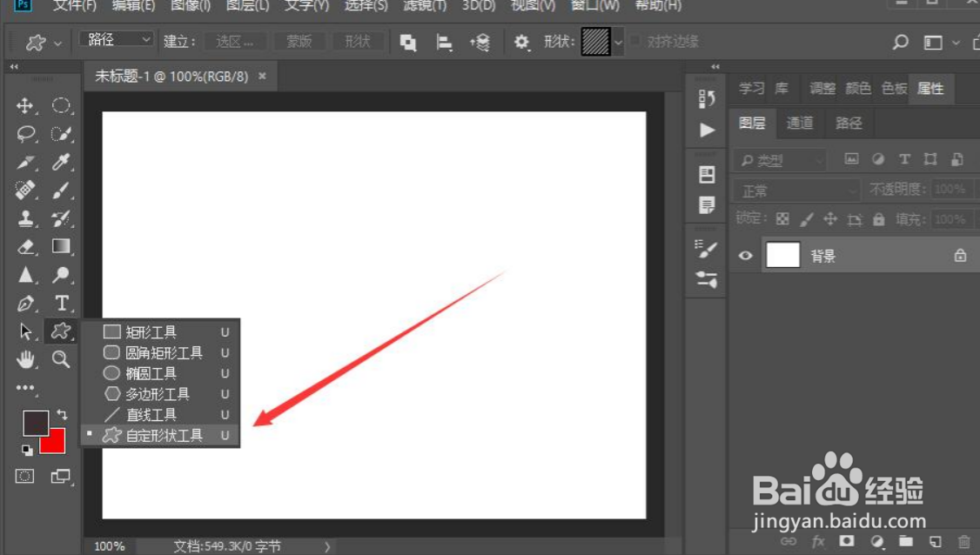Toggle lock image pixels
This screenshot has width=980, height=555.
coord(807,218)
